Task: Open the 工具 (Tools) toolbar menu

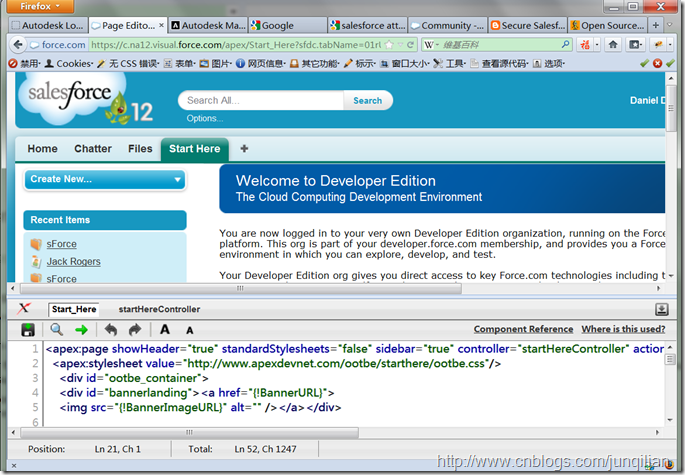Action: click(x=449, y=64)
